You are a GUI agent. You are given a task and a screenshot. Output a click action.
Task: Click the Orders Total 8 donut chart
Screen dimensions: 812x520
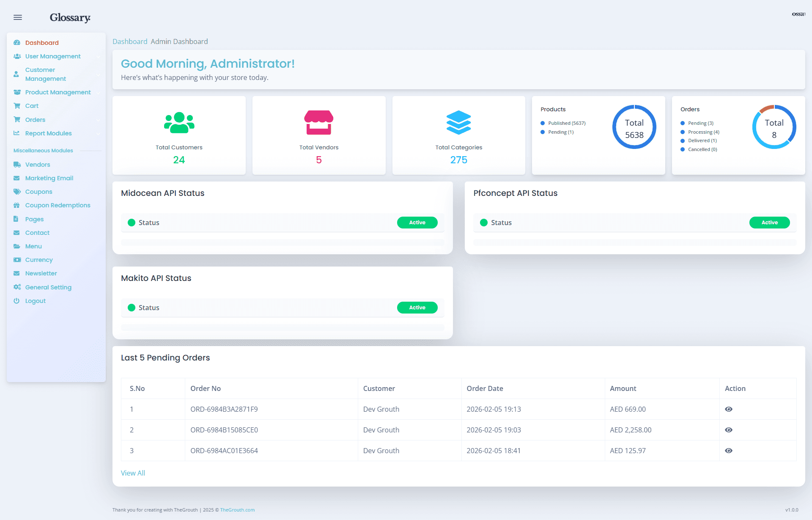coord(774,127)
